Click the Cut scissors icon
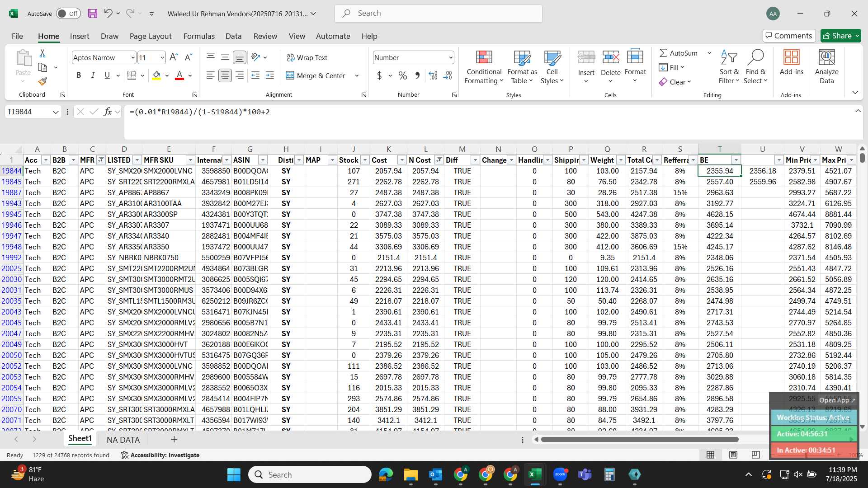This screenshot has height=488, width=868. 42,53
